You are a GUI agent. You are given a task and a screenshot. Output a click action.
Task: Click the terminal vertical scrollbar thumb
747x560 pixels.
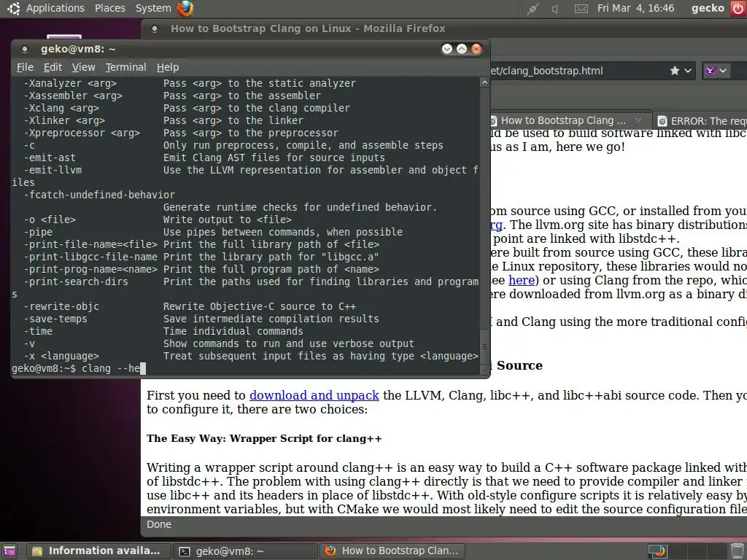(484, 346)
